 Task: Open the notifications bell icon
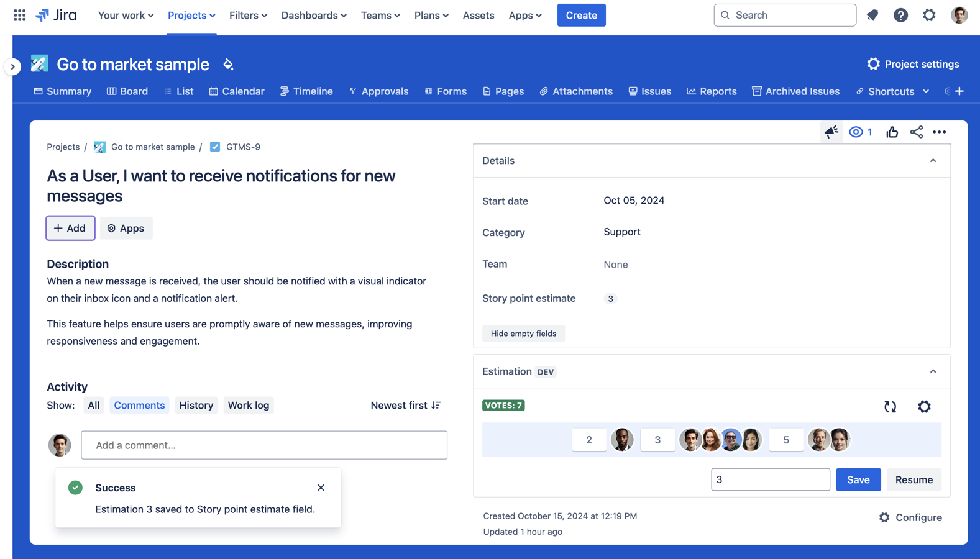(x=872, y=15)
